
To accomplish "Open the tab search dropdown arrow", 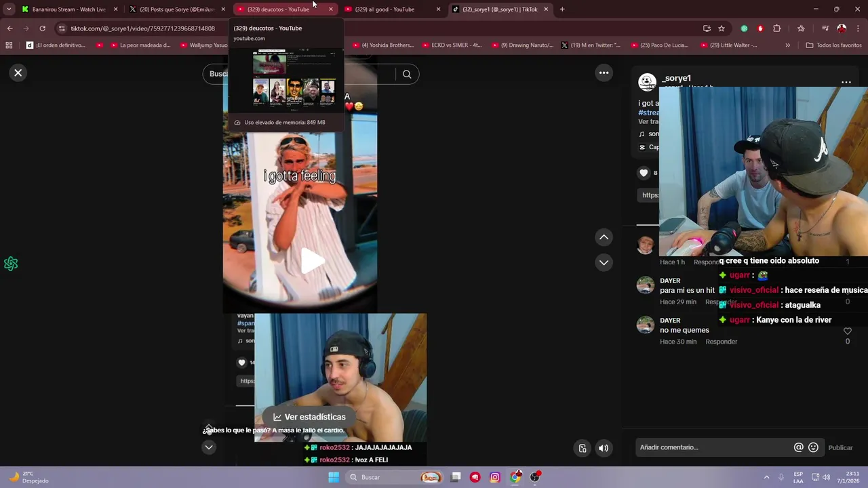I will 9,9.
